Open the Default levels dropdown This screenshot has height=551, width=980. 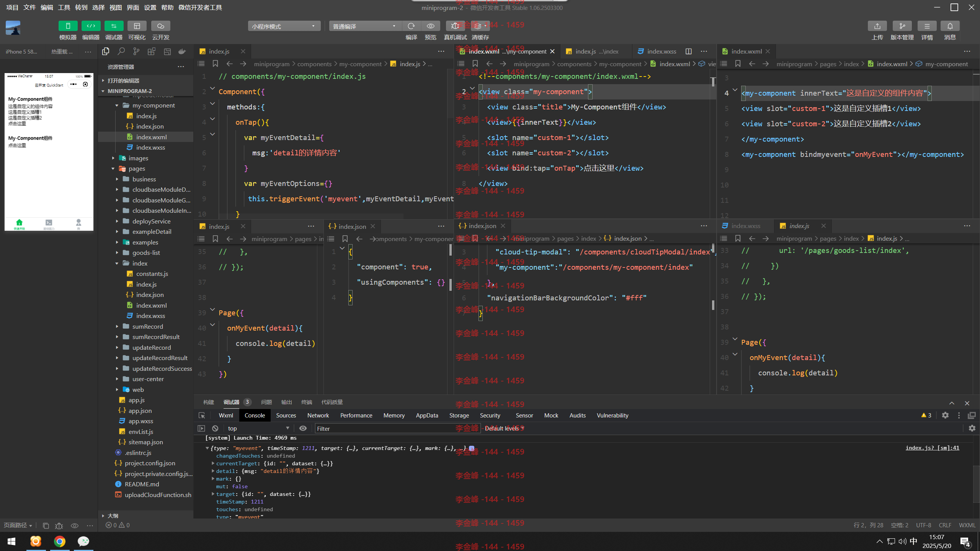pyautogui.click(x=504, y=428)
